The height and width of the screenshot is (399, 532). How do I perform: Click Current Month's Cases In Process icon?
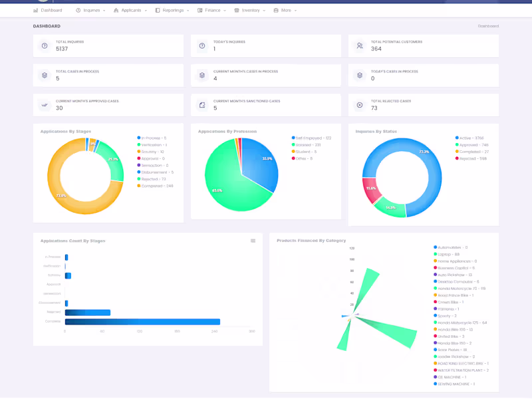tap(202, 75)
